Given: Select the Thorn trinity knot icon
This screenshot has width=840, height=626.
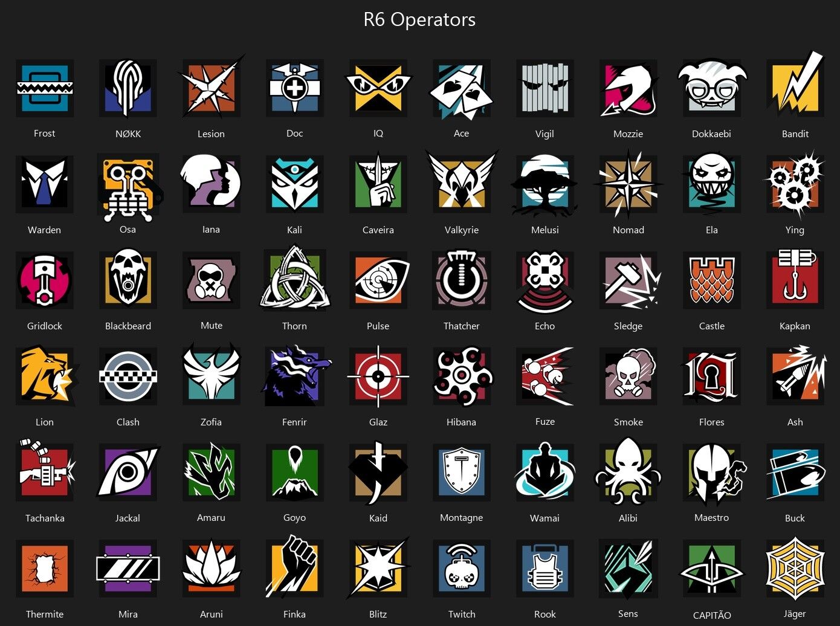Looking at the screenshot, I should (295, 278).
